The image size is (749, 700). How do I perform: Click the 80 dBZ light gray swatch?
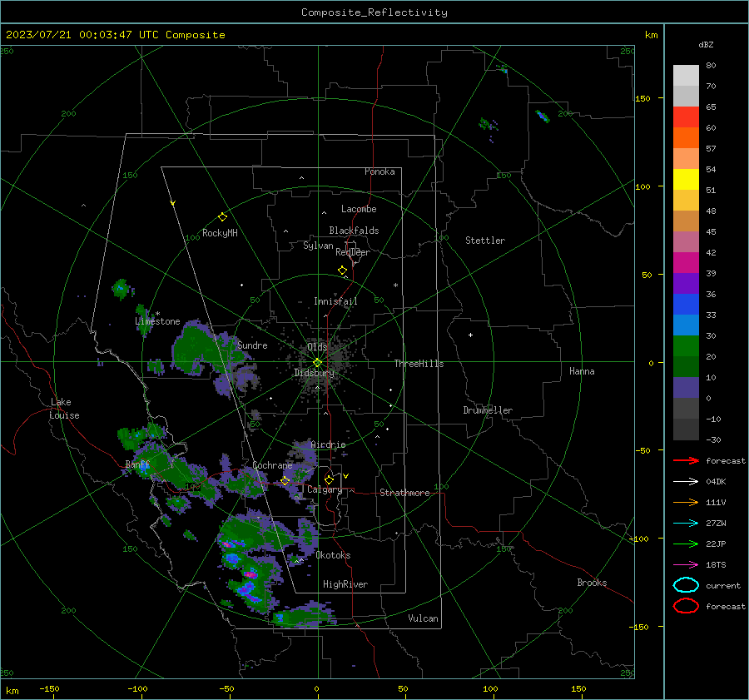pyautogui.click(x=686, y=75)
